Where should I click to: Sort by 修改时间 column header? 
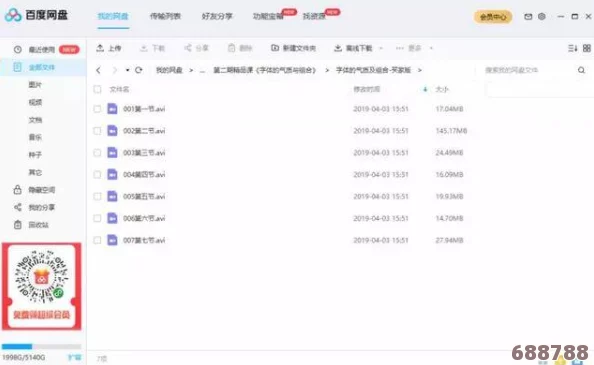pyautogui.click(x=366, y=89)
